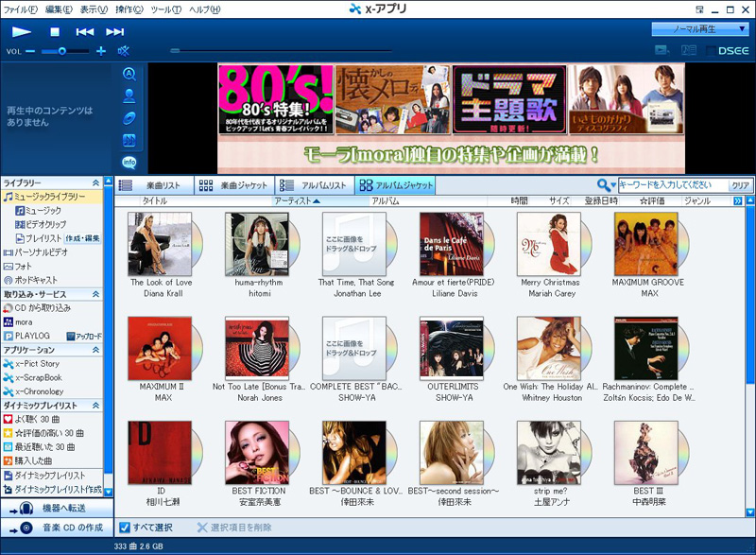Switch to 楽曲リスト view
The image size is (756, 555).
click(154, 185)
